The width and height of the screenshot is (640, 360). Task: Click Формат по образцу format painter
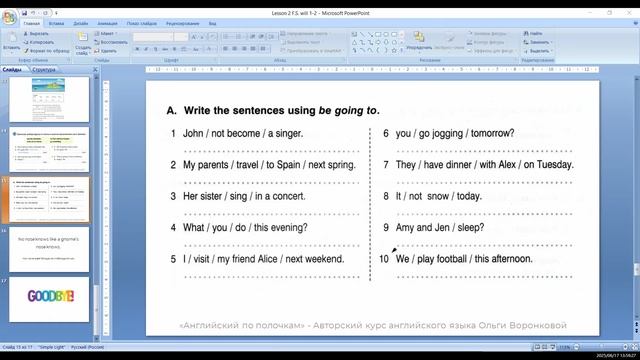click(47, 51)
